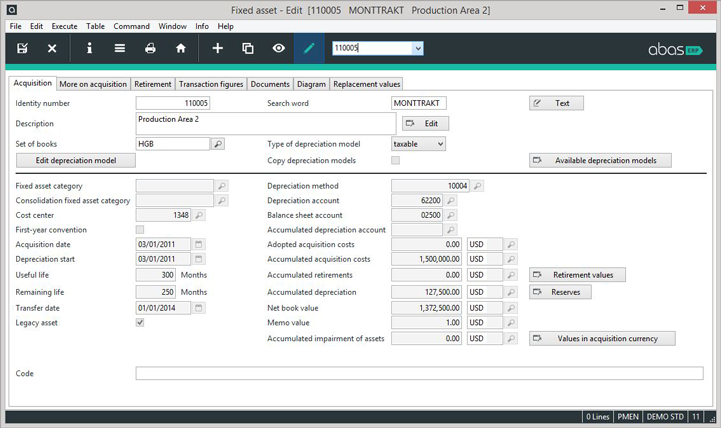Image resolution: width=721 pixels, height=428 pixels.
Task: Check the Copy depreciation models box
Action: (395, 160)
